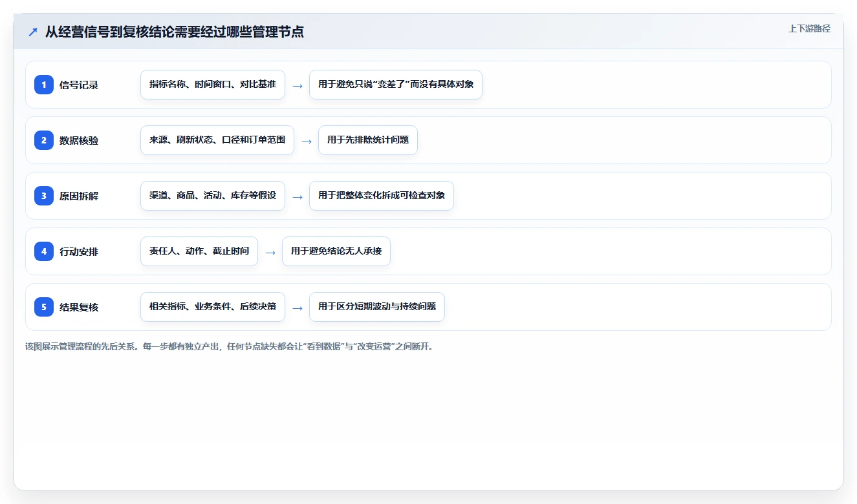Image resolution: width=857 pixels, height=504 pixels.
Task: Click the 相关指标、业务条件、后续决策 box
Action: [213, 307]
